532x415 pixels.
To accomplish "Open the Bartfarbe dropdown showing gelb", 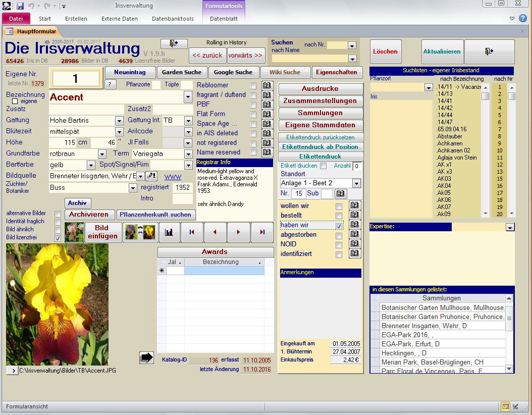I will tap(90, 165).
